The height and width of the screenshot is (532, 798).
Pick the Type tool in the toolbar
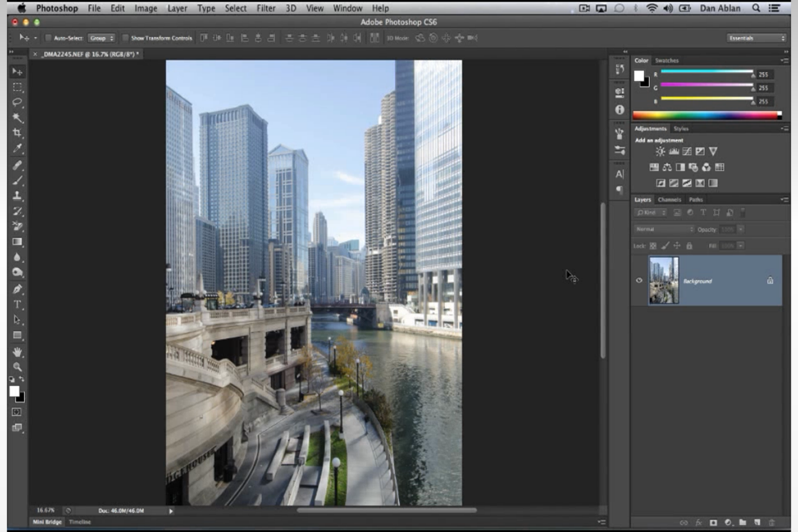[17, 304]
